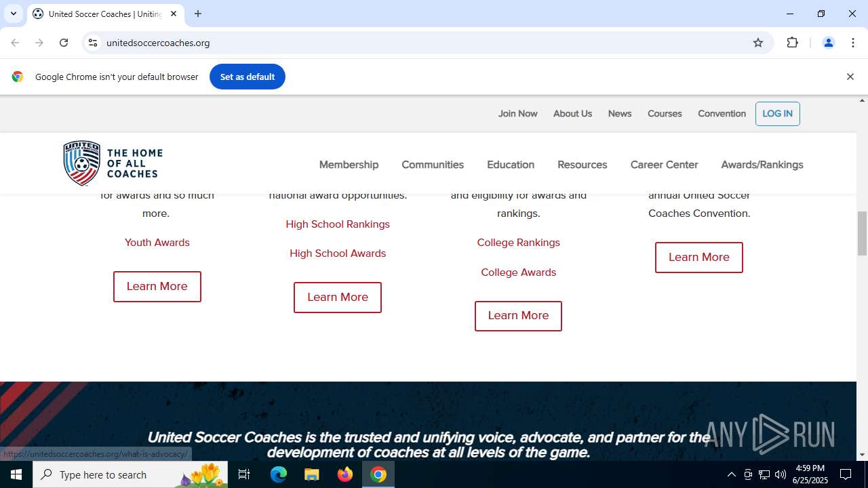868x488 pixels.
Task: Expand the tab search dropdown arrow
Action: pos(13,14)
